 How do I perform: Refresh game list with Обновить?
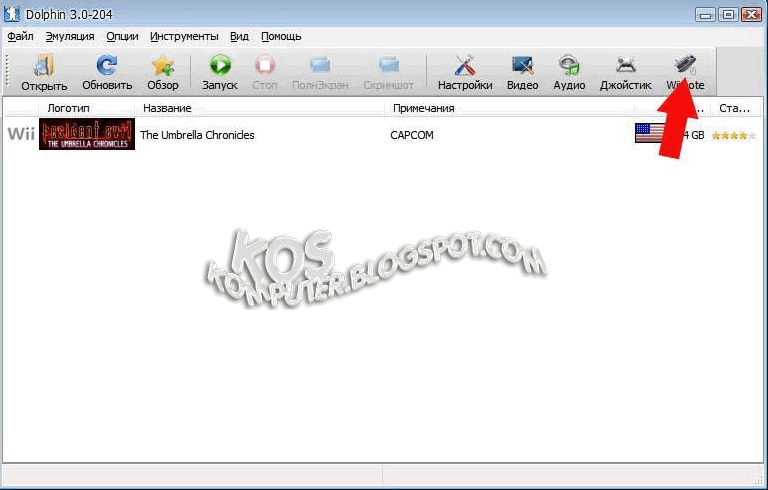(x=107, y=73)
